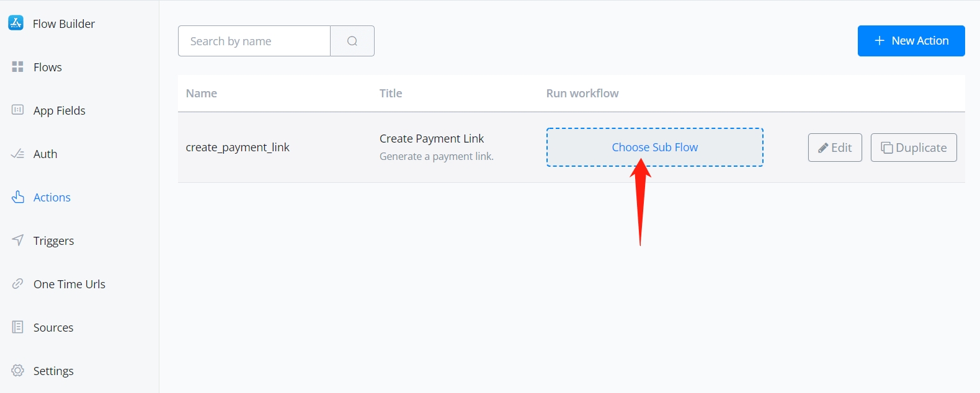Edit the create_payment_link action
The height and width of the screenshot is (393, 980).
[x=834, y=148]
